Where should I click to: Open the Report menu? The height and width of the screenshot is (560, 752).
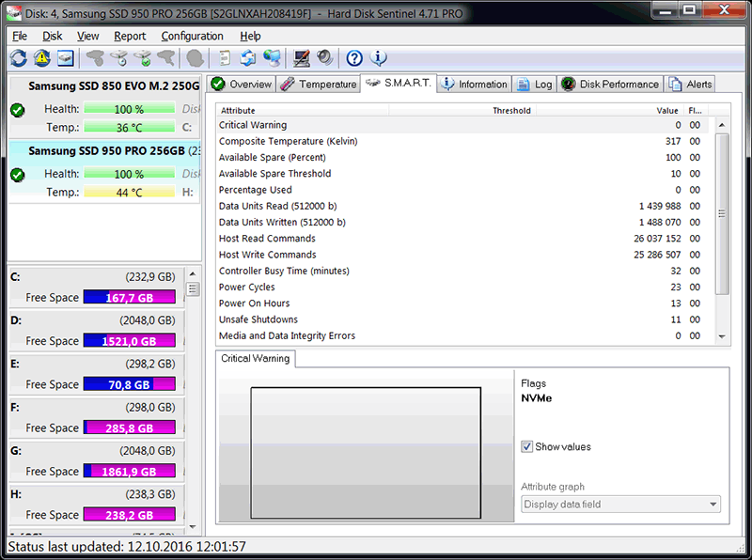(130, 37)
